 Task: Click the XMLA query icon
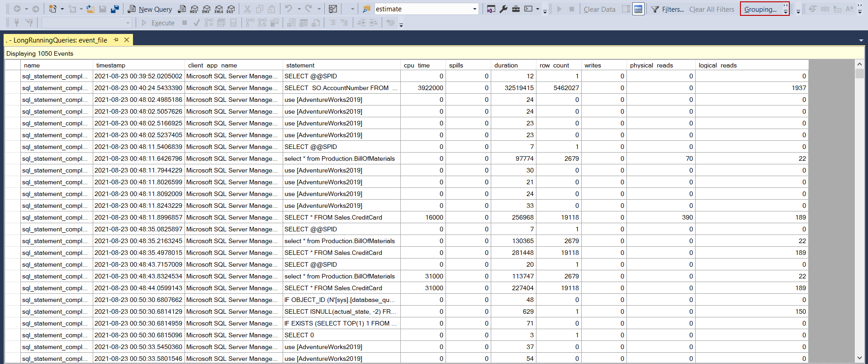(218, 9)
